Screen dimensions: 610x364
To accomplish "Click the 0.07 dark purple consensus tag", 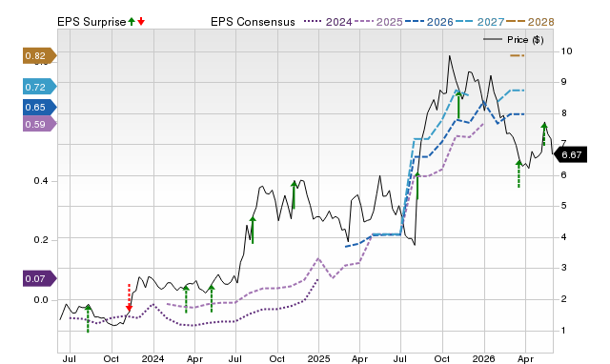I will (39, 278).
